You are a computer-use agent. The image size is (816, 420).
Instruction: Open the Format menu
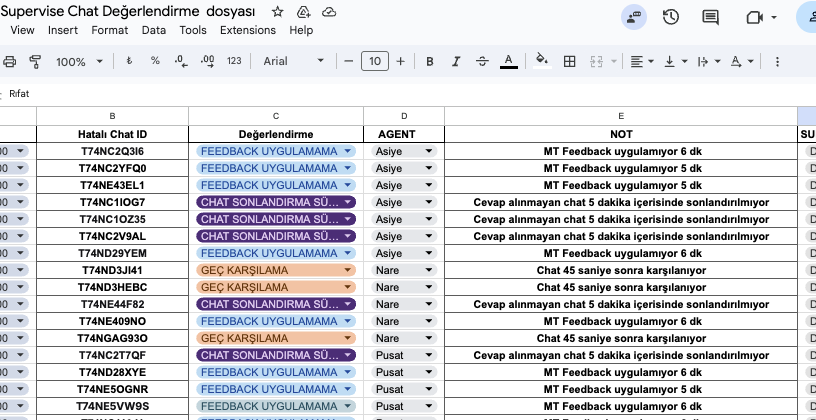point(109,30)
